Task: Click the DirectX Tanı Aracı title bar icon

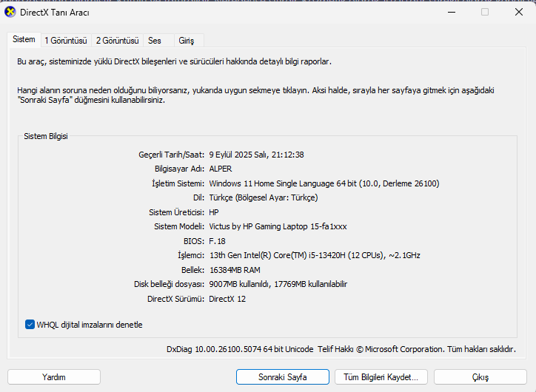Action: [x=10, y=12]
